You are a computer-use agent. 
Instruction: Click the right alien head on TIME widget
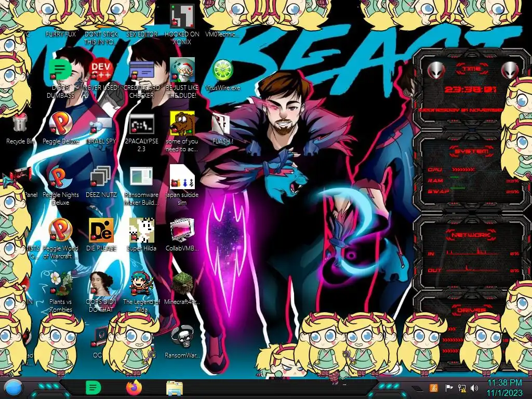(x=510, y=71)
